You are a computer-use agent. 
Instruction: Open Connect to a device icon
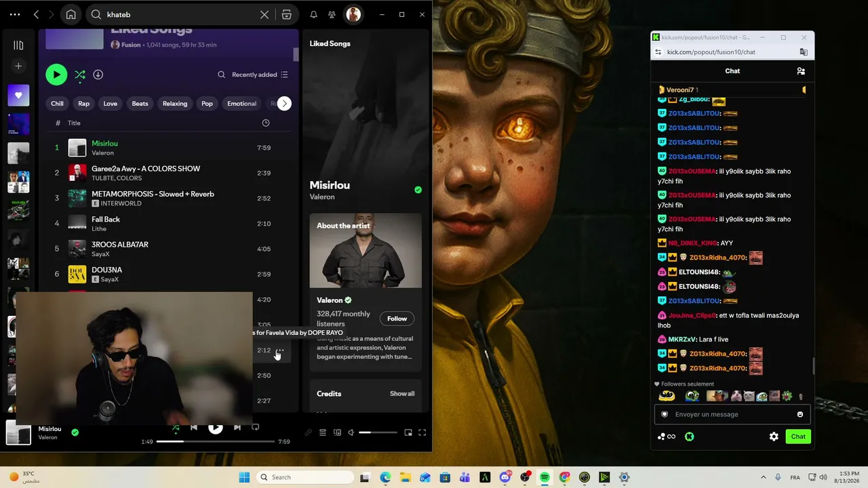click(x=337, y=432)
